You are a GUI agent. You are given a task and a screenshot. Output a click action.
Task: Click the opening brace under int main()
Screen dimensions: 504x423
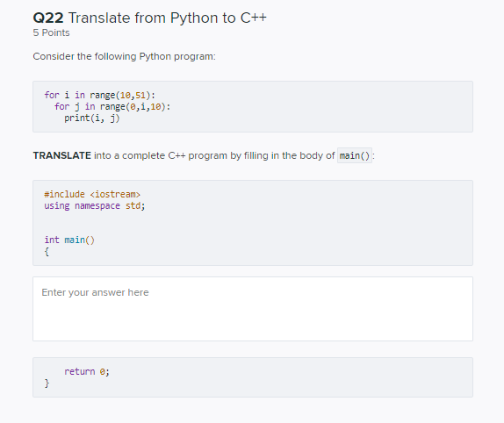pos(47,252)
